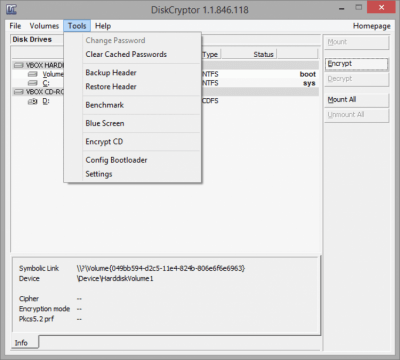Choose Clear Cached Passwords
400x360 pixels.
coord(126,54)
